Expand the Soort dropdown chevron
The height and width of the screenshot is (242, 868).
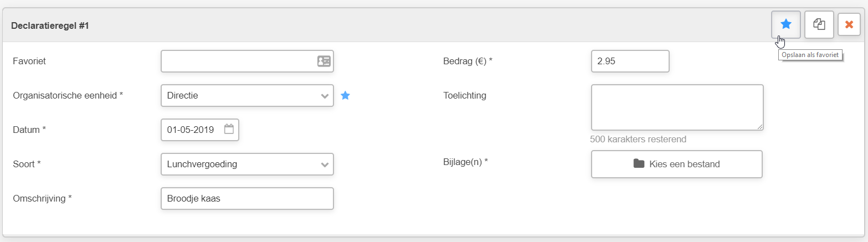pyautogui.click(x=325, y=164)
